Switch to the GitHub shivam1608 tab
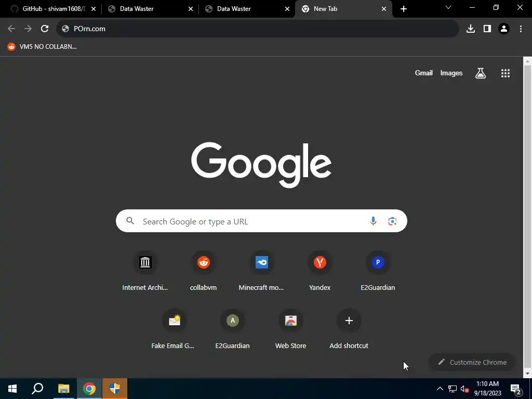 (54, 9)
